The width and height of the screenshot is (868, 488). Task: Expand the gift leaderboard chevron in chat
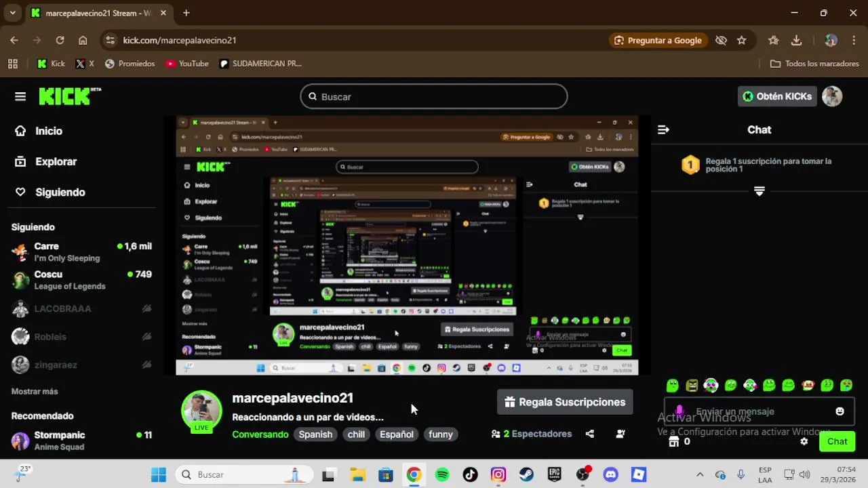tap(759, 191)
